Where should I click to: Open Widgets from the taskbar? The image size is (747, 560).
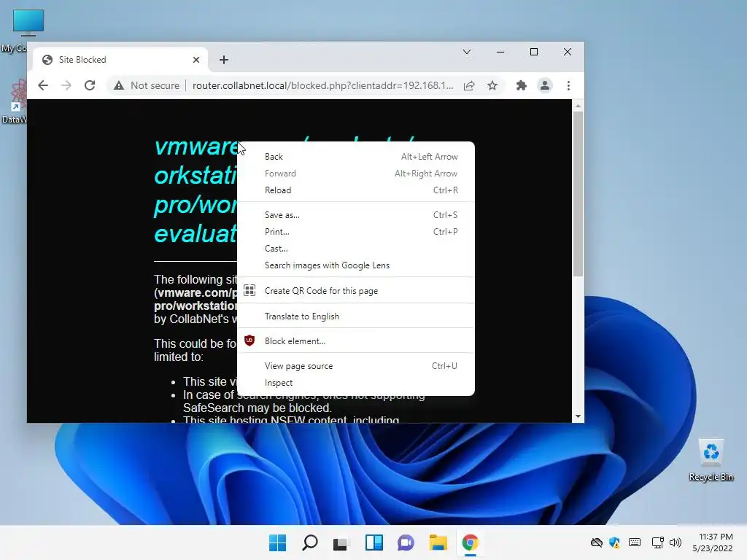[374, 542]
